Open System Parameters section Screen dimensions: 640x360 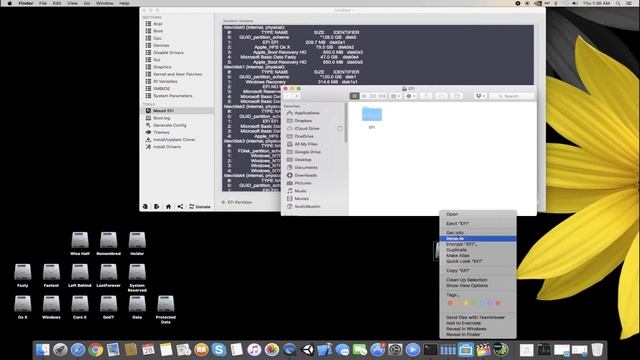click(x=172, y=96)
